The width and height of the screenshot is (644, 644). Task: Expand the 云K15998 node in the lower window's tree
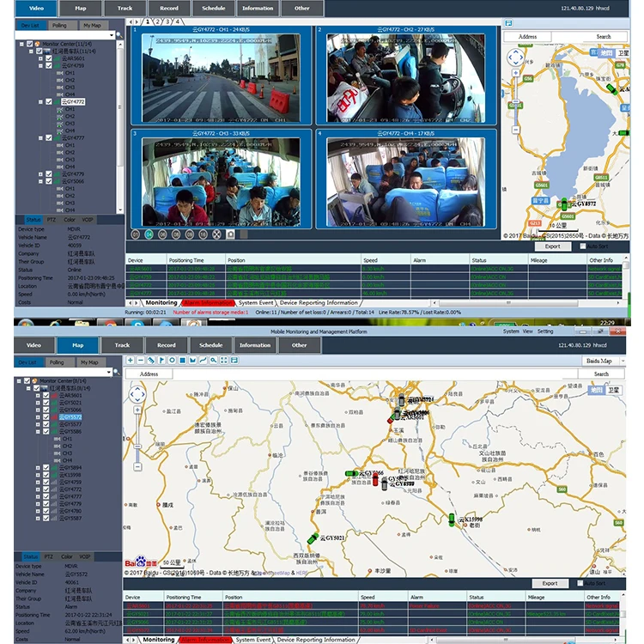click(38, 475)
